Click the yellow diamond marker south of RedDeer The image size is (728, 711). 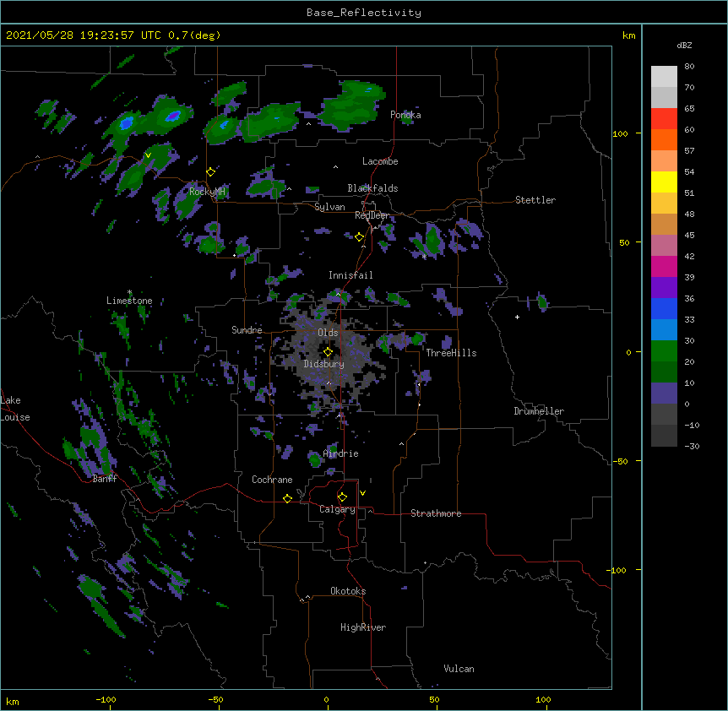359,237
